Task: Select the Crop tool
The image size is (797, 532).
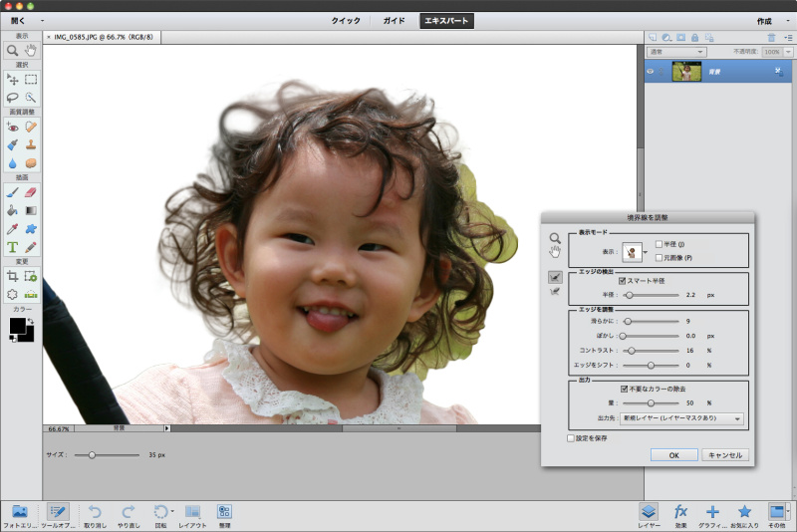Action: tap(12, 276)
